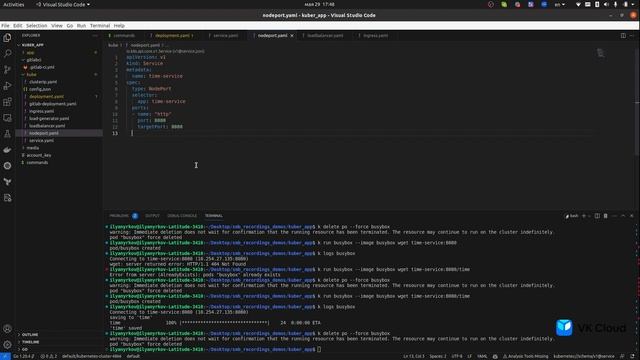Screen dimensions: 640x360
Task: Collapse the kube folder
Action: point(32,74)
